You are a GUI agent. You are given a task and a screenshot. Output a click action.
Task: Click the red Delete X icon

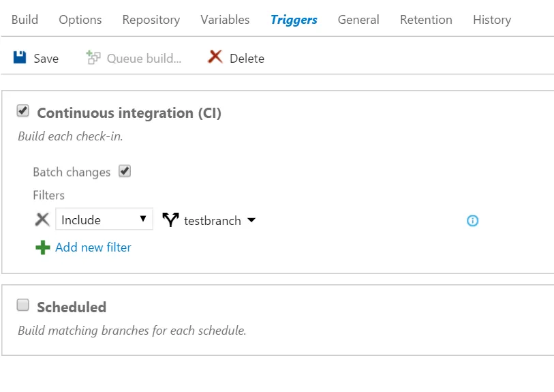215,57
